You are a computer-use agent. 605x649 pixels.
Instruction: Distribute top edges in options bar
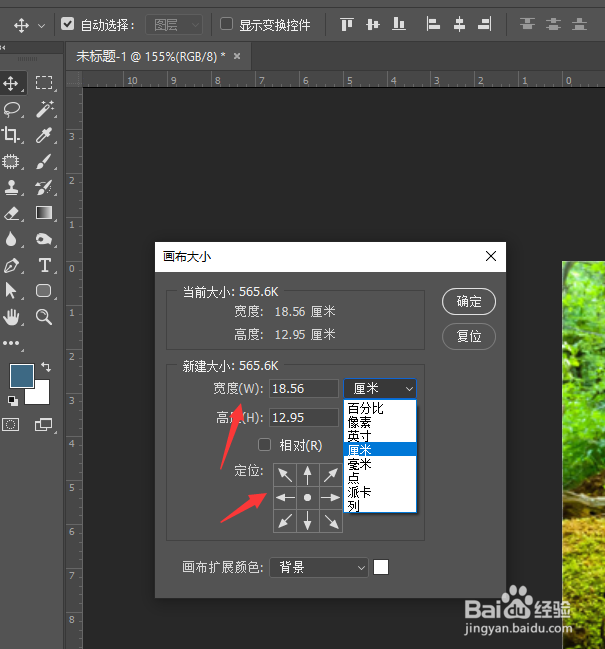point(527,24)
